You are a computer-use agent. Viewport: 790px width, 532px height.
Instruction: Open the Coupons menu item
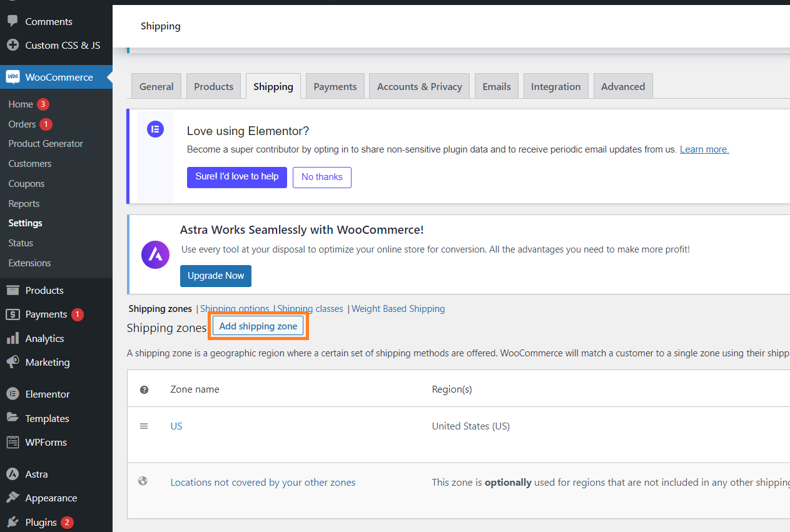tap(26, 184)
